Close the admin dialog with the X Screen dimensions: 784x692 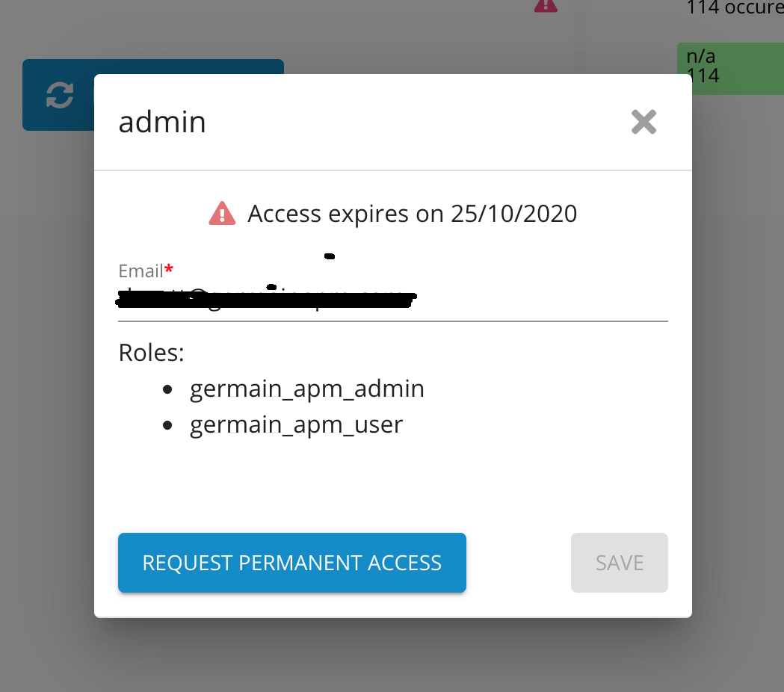coord(643,122)
